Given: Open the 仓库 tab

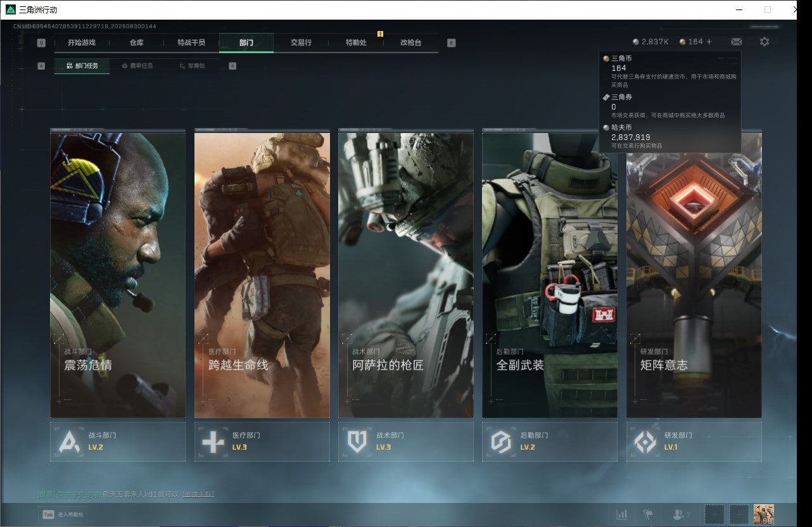Looking at the screenshot, I should [136, 42].
